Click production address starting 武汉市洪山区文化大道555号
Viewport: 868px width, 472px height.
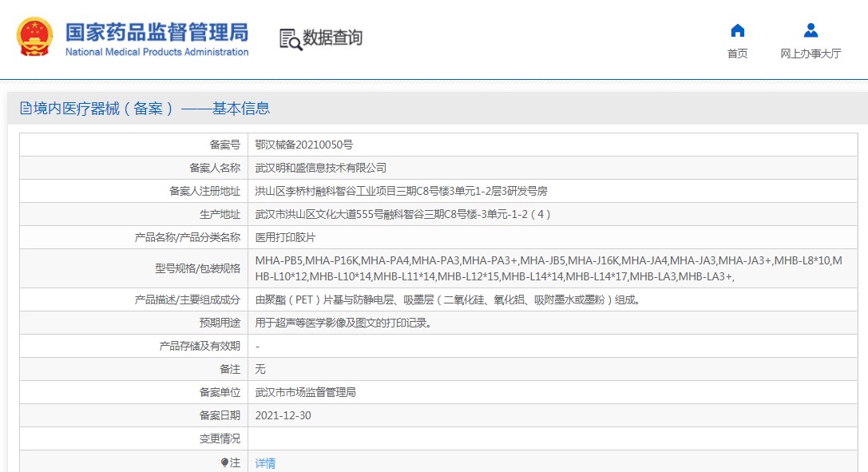tap(403, 214)
